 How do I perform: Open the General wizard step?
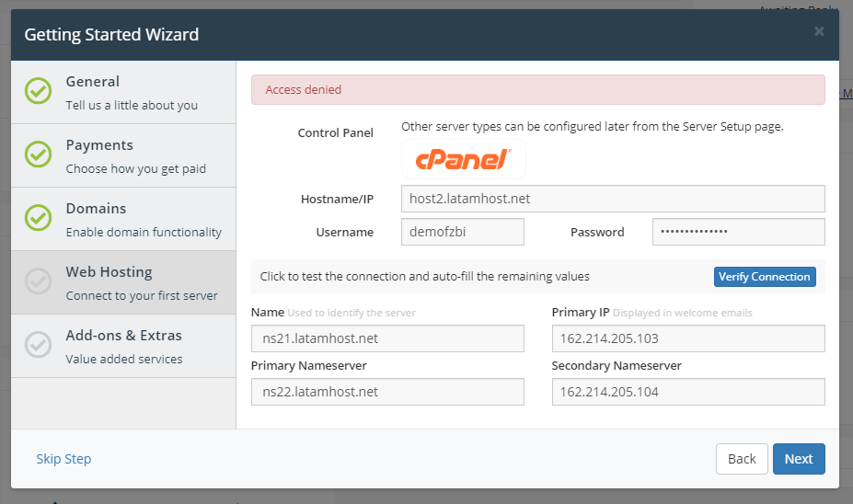point(132,92)
